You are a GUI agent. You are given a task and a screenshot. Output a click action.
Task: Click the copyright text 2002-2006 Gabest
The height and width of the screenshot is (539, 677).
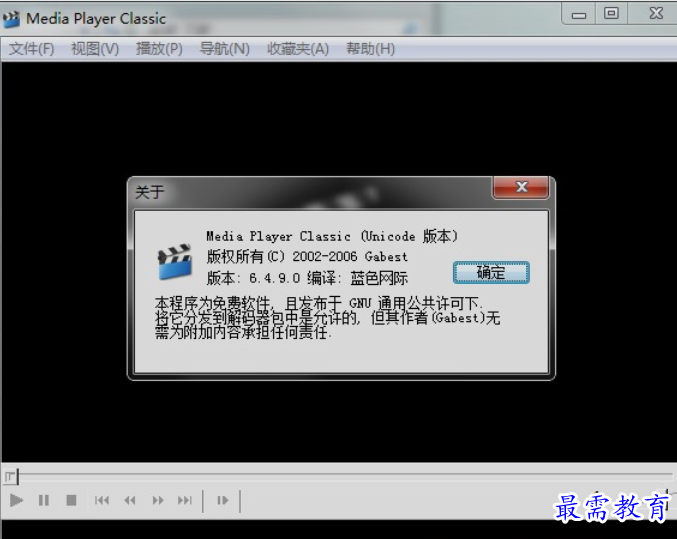(x=350, y=257)
